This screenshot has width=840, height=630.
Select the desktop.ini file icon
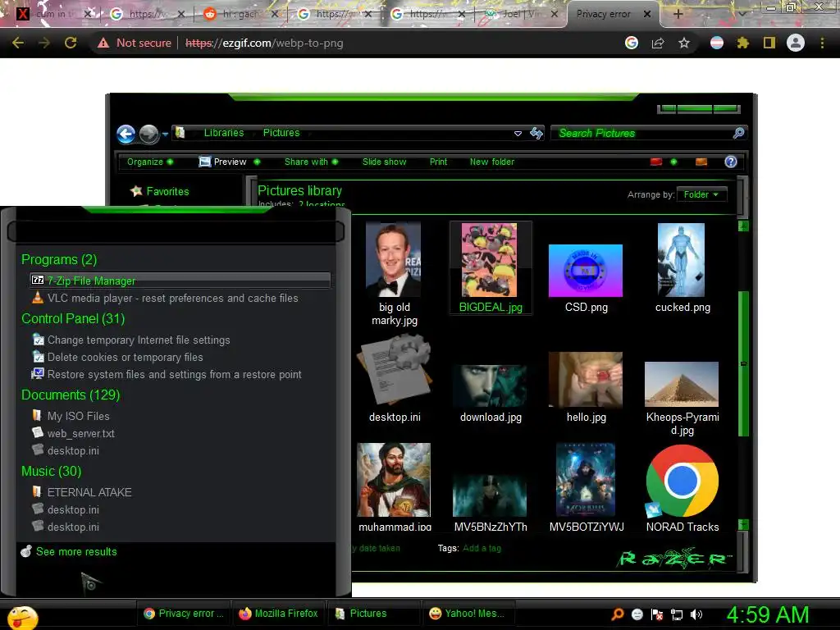(x=395, y=370)
